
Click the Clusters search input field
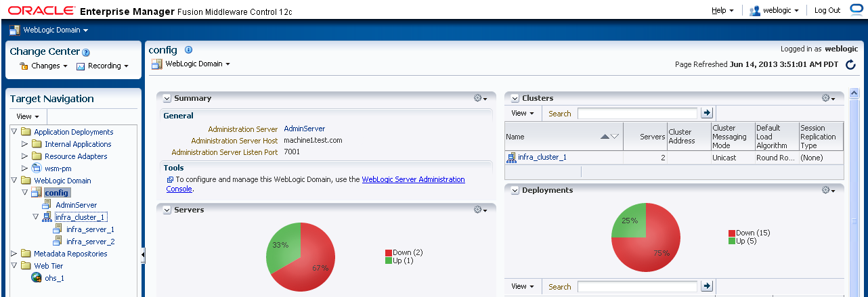(637, 113)
